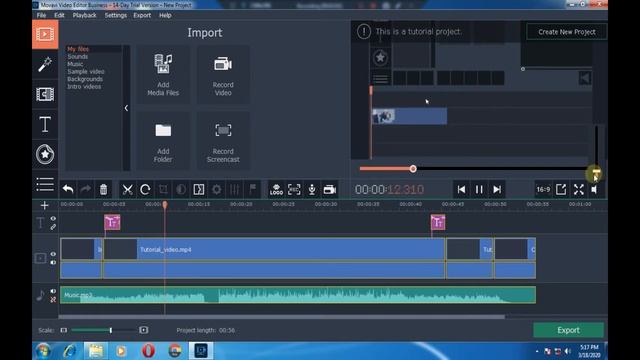The width and height of the screenshot is (640, 360).
Task: Open Opera from the taskbar
Action: click(148, 351)
